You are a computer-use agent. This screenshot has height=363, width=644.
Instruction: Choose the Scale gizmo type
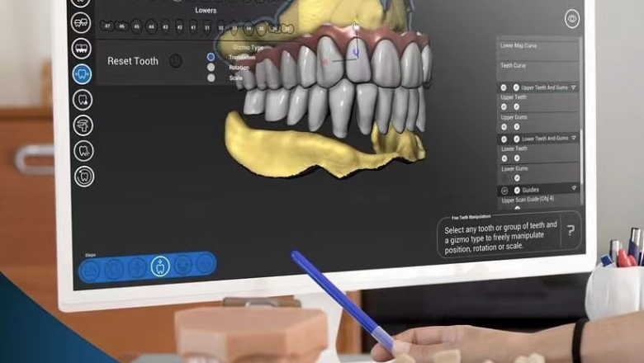(211, 77)
